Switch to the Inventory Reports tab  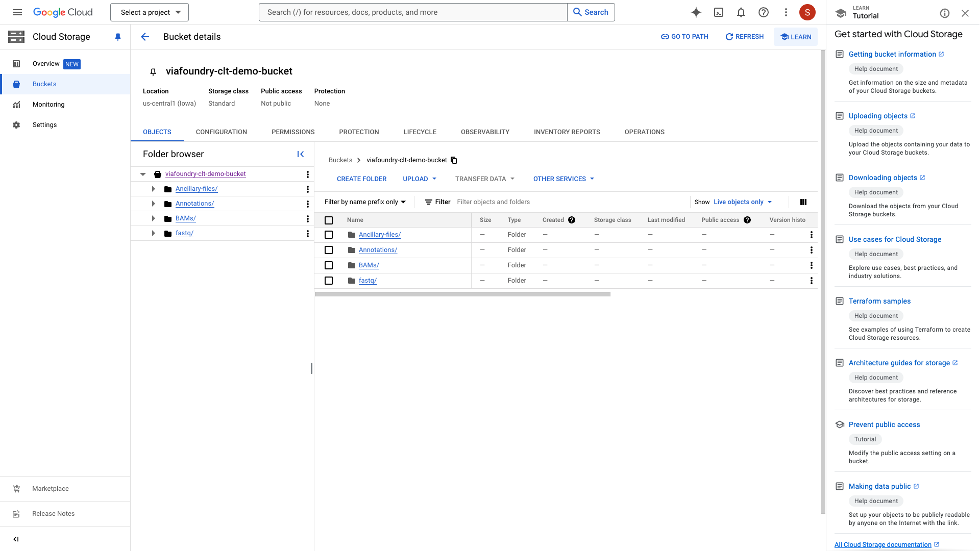coord(567,132)
